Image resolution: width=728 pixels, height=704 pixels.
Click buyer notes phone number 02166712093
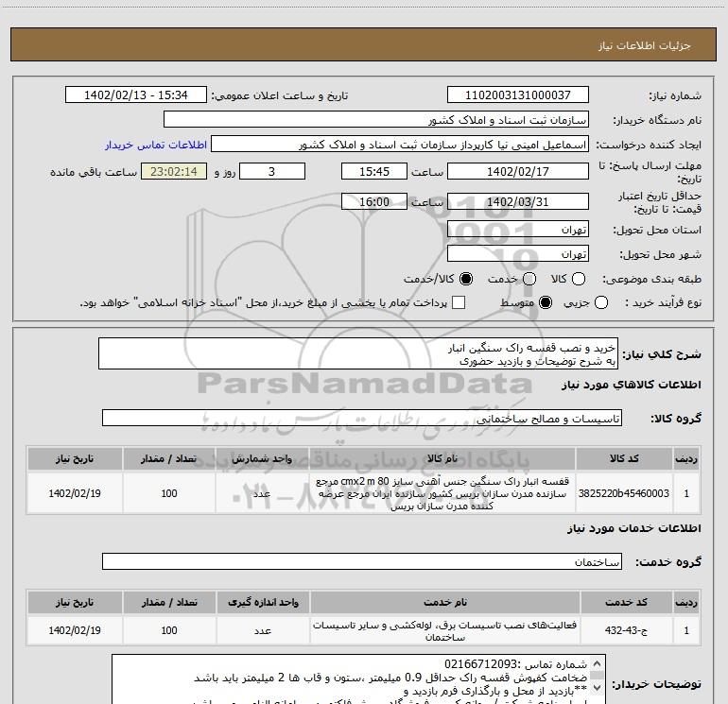(480, 664)
